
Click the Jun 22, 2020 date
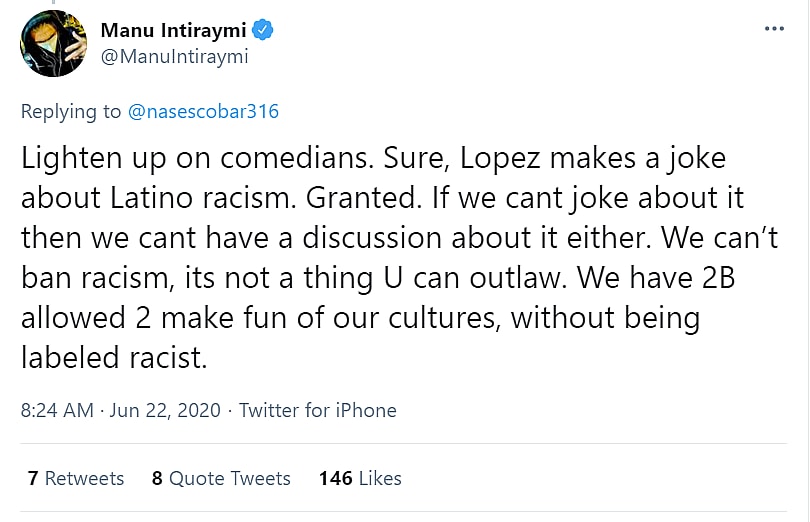(x=163, y=411)
